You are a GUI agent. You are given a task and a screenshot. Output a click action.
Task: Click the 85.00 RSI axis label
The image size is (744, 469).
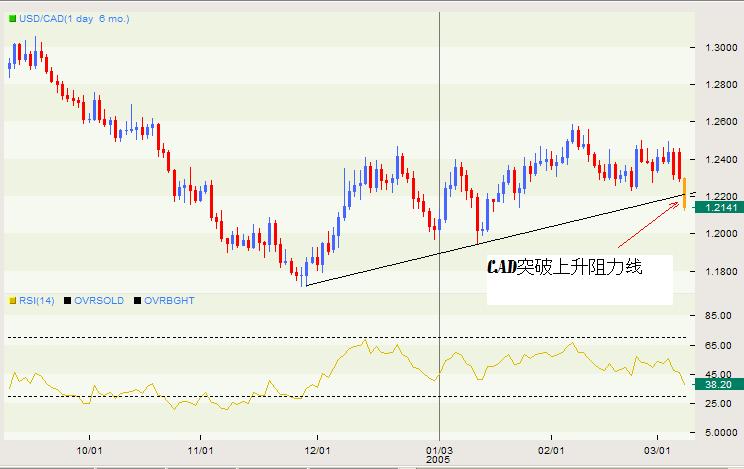point(718,315)
